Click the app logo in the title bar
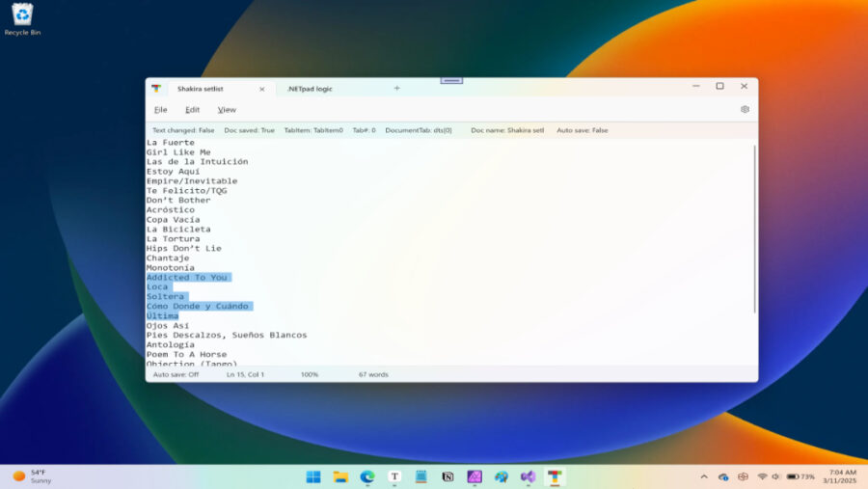Image resolution: width=868 pixels, height=489 pixels. [x=156, y=88]
